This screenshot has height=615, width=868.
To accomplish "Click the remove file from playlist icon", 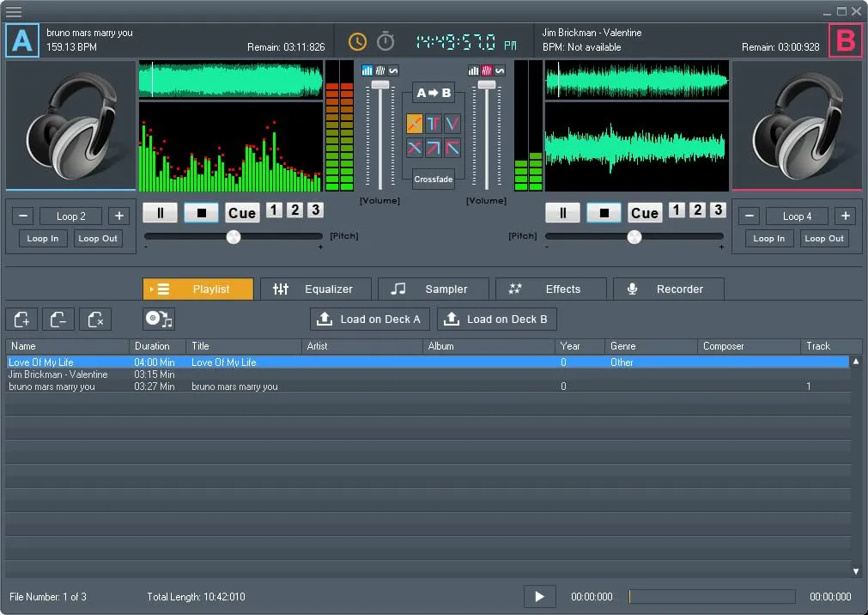I will point(58,319).
